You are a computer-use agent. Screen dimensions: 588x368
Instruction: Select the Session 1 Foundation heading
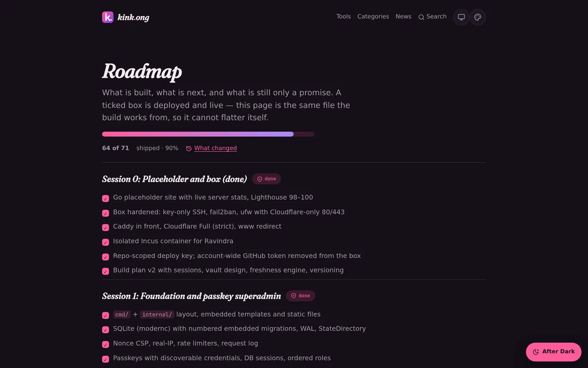[x=192, y=296]
